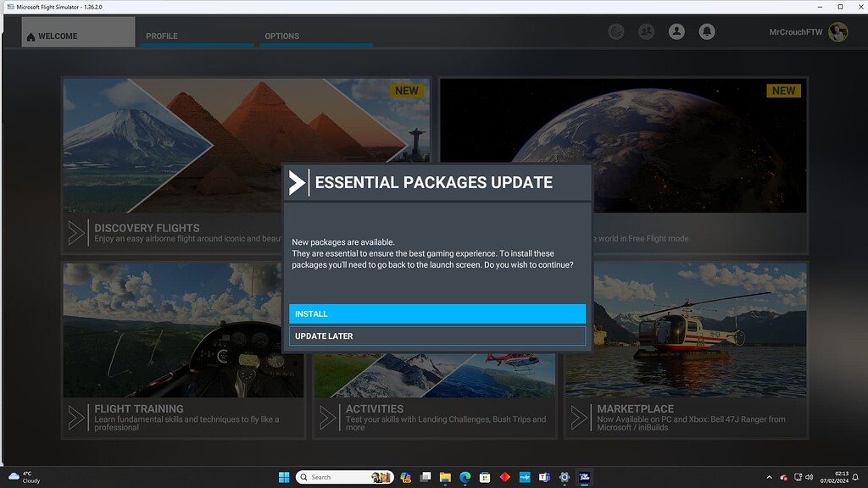Launch Microsoft Edge from the taskbar
868x488 pixels.
coord(465,477)
